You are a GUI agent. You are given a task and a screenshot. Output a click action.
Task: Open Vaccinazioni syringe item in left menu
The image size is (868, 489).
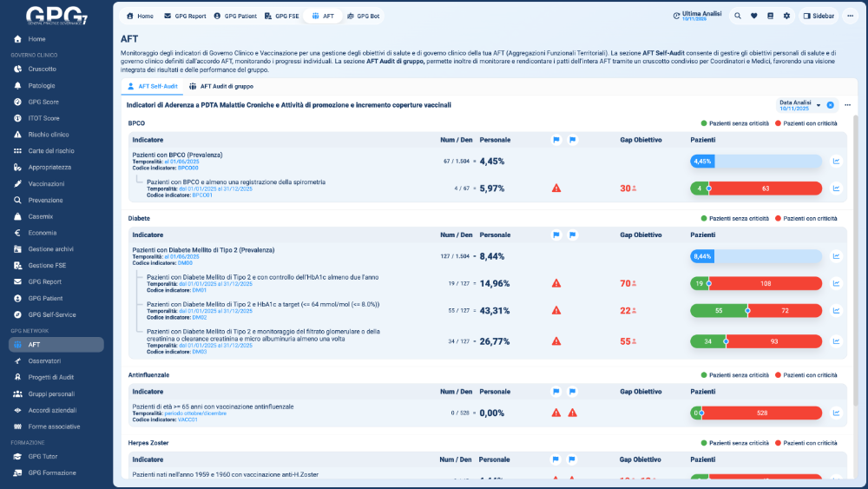[46, 184]
